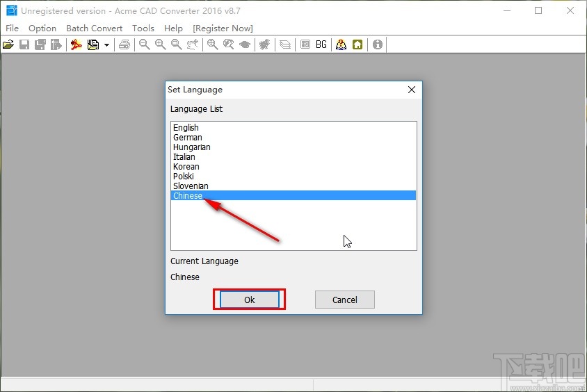
Task: Click the Save floppy disk icon
Action: click(x=24, y=44)
